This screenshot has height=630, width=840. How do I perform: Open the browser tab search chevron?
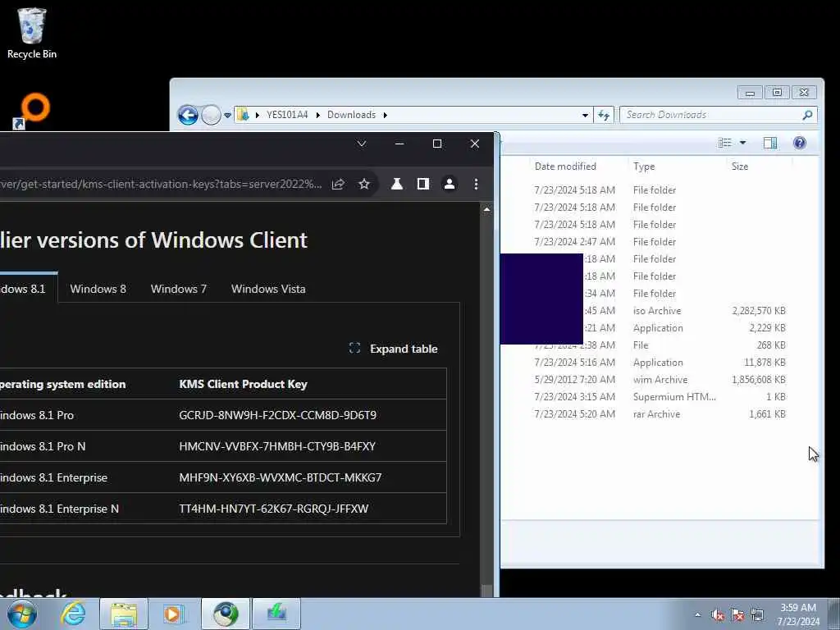click(362, 144)
